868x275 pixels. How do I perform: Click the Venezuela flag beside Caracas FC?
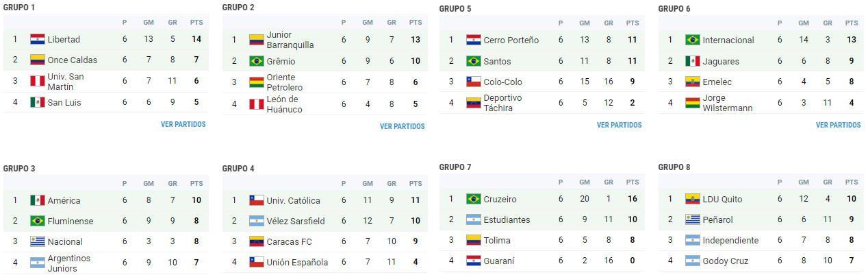tap(257, 241)
